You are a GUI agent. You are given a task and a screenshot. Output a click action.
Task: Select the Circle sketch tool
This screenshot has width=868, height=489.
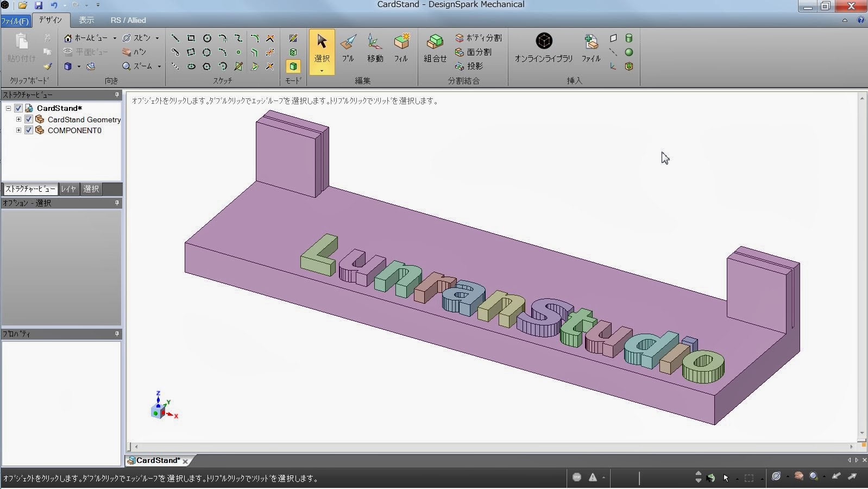click(x=207, y=38)
